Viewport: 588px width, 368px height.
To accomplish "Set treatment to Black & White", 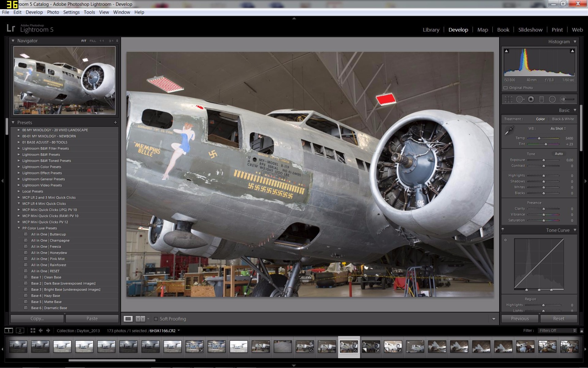I will click(x=563, y=119).
